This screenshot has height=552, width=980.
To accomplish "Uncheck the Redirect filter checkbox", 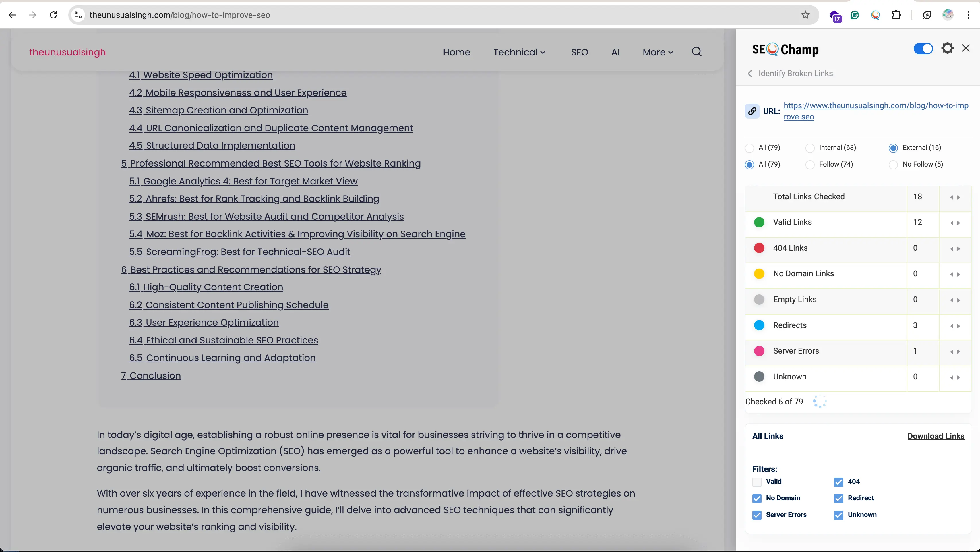I will [x=838, y=498].
